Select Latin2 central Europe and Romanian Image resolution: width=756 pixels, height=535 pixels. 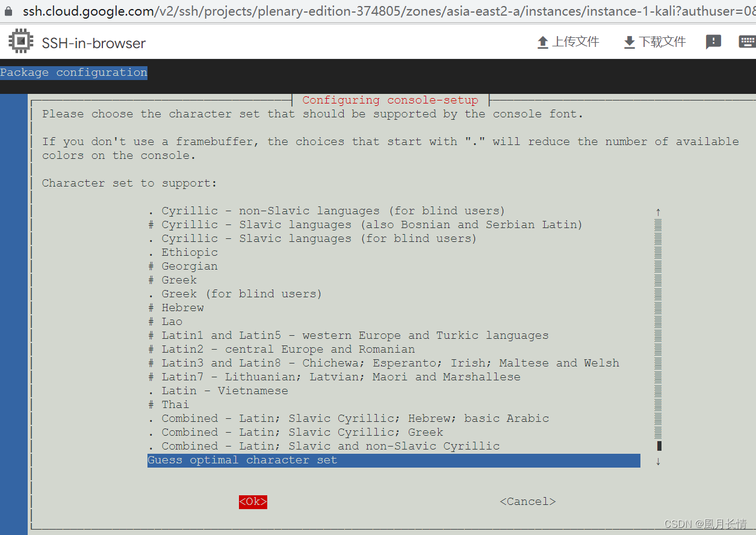pos(281,349)
